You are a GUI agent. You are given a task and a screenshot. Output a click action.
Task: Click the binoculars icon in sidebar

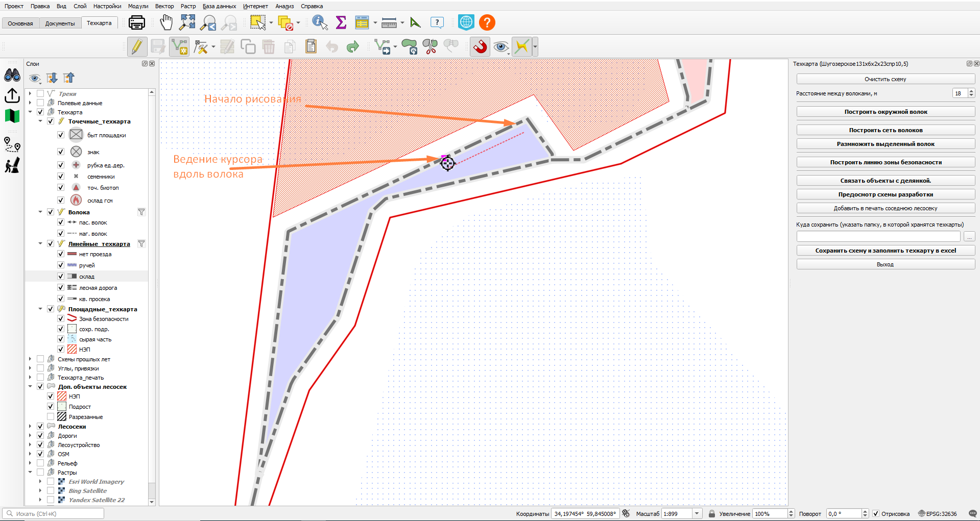pos(12,76)
